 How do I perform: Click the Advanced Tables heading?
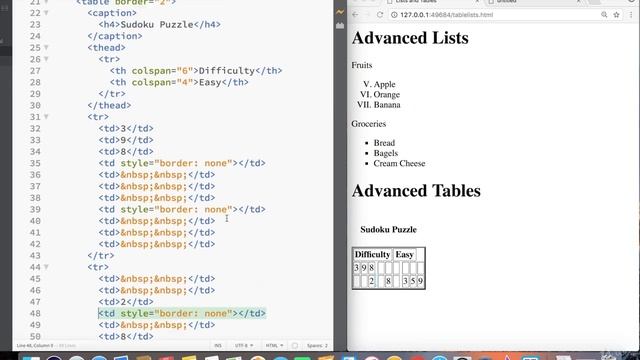(x=416, y=191)
